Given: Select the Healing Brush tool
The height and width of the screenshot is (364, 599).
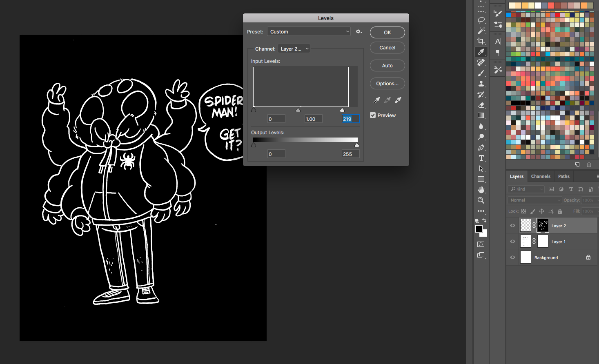Looking at the screenshot, I should [481, 62].
